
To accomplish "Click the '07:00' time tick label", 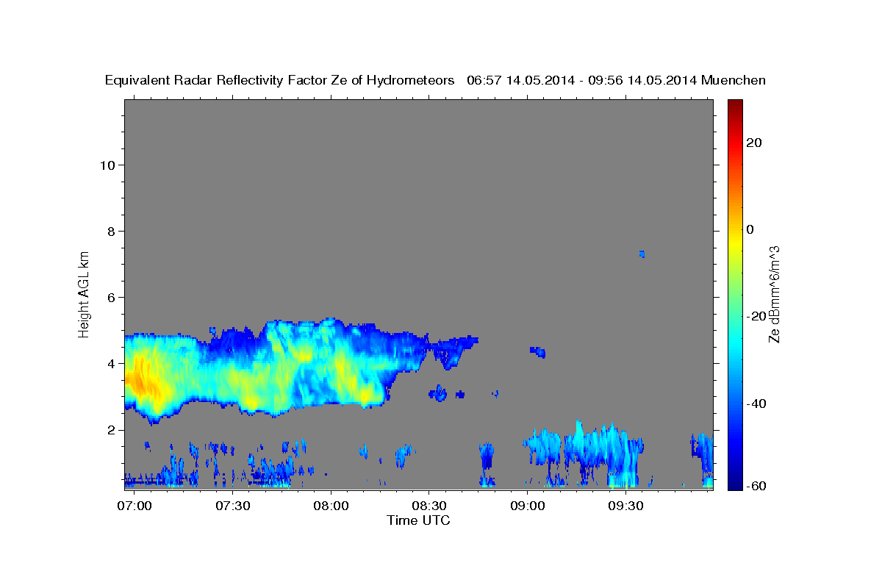I will click(136, 506).
